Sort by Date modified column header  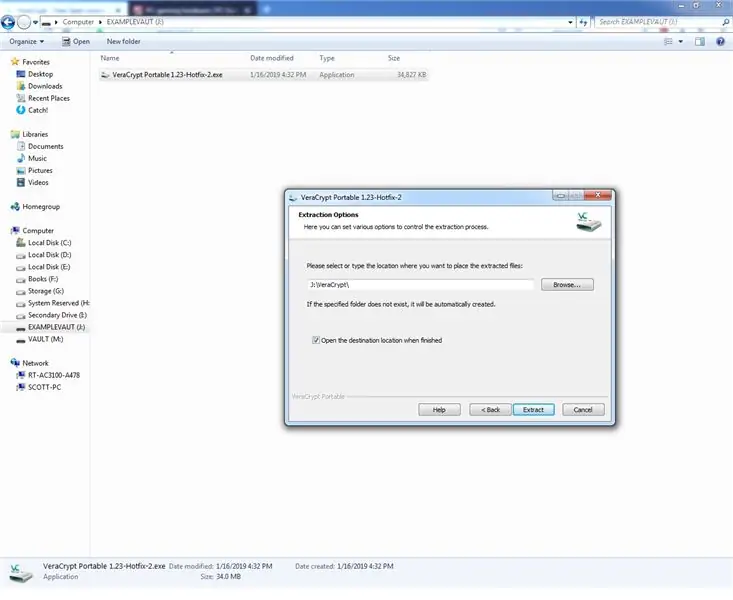point(272,58)
